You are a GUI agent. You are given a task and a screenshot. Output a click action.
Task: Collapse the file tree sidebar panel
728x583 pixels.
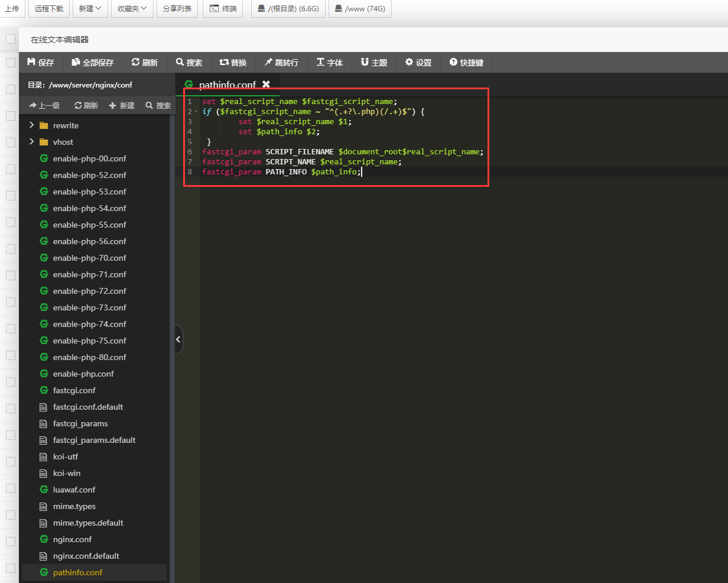coord(178,339)
